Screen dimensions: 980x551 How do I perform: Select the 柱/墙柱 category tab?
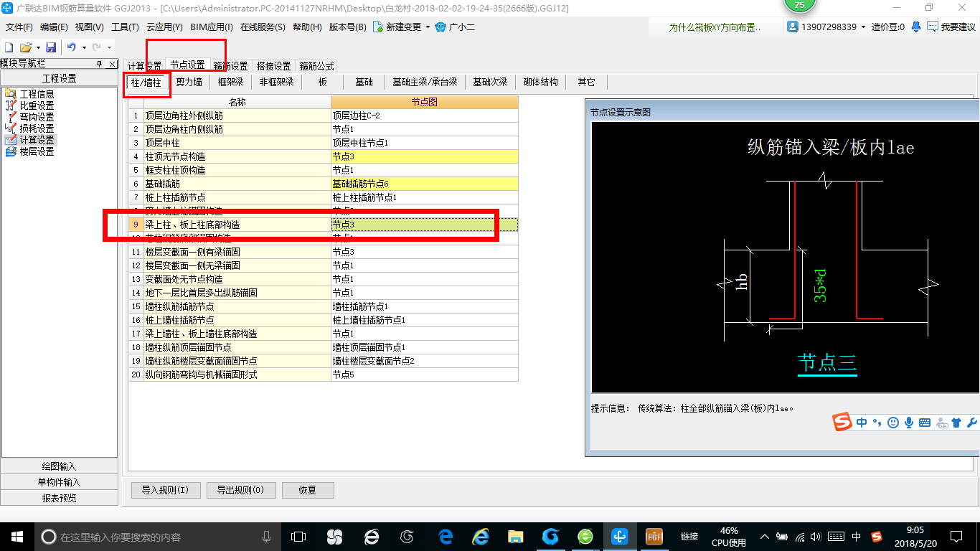[x=146, y=83]
